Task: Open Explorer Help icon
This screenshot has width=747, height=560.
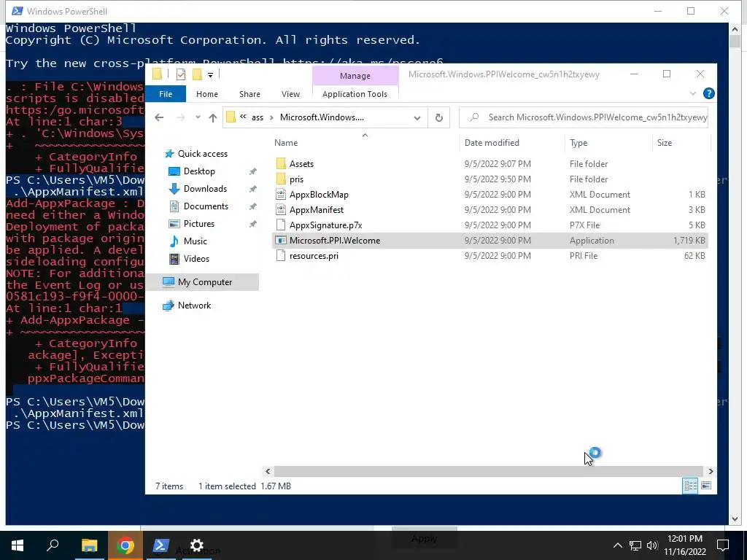Action: click(709, 94)
